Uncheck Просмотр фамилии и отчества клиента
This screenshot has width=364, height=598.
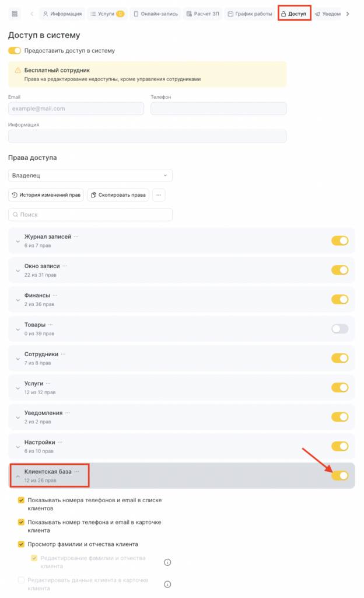click(22, 544)
